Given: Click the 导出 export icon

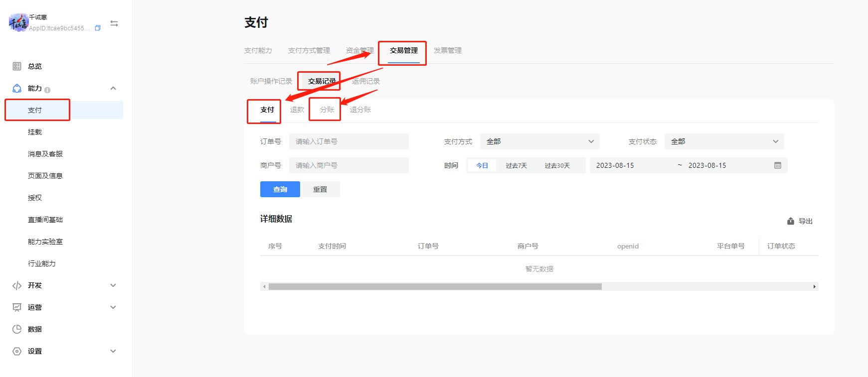Looking at the screenshot, I should point(791,221).
